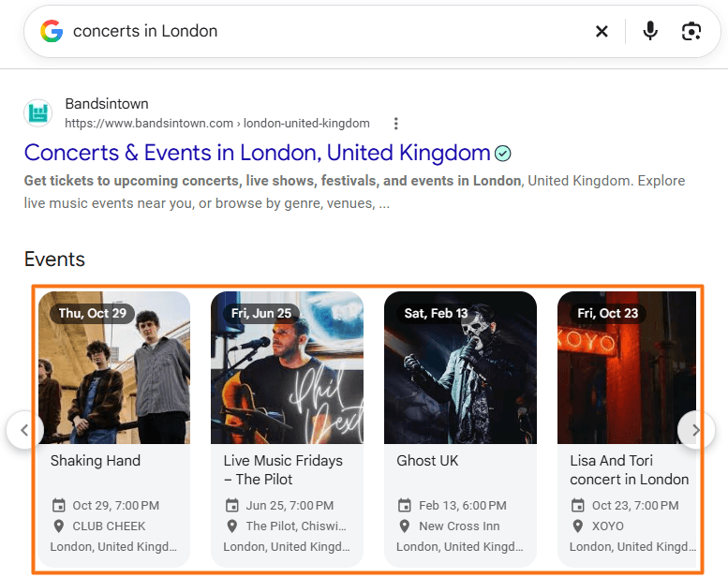The height and width of the screenshot is (578, 728).
Task: Click the Feb 13, 6:00 PM time text
Action: click(463, 506)
